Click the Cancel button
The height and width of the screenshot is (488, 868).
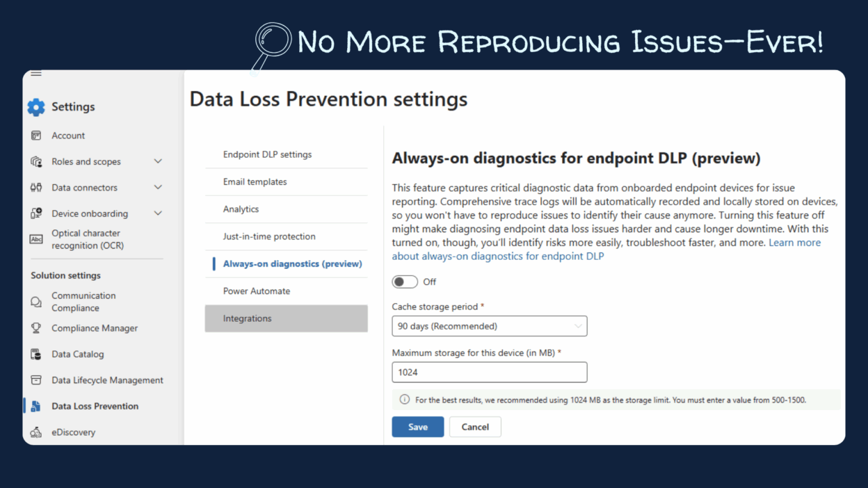pos(475,427)
